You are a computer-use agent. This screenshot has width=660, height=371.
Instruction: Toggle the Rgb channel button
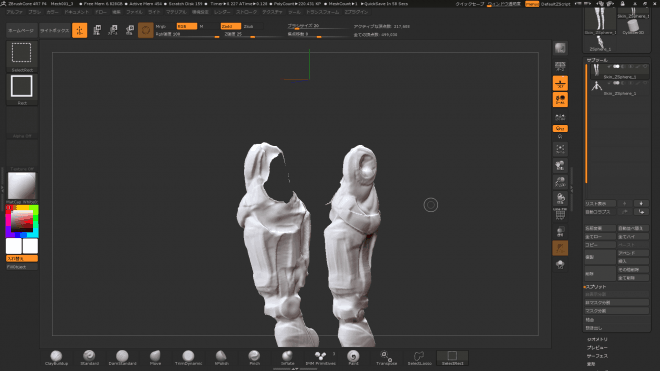(x=186, y=26)
